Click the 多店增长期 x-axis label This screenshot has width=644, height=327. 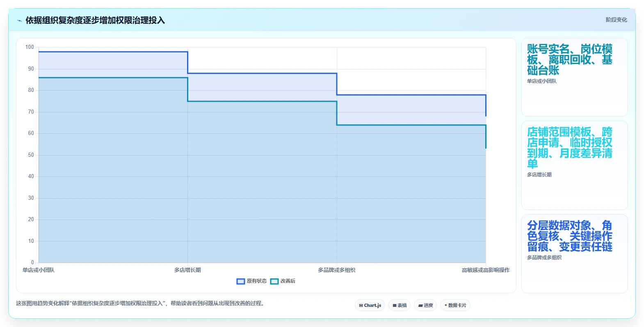187,270
